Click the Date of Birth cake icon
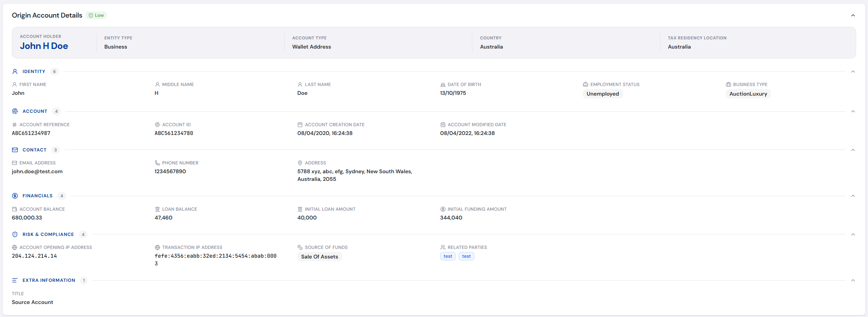 [x=443, y=85]
